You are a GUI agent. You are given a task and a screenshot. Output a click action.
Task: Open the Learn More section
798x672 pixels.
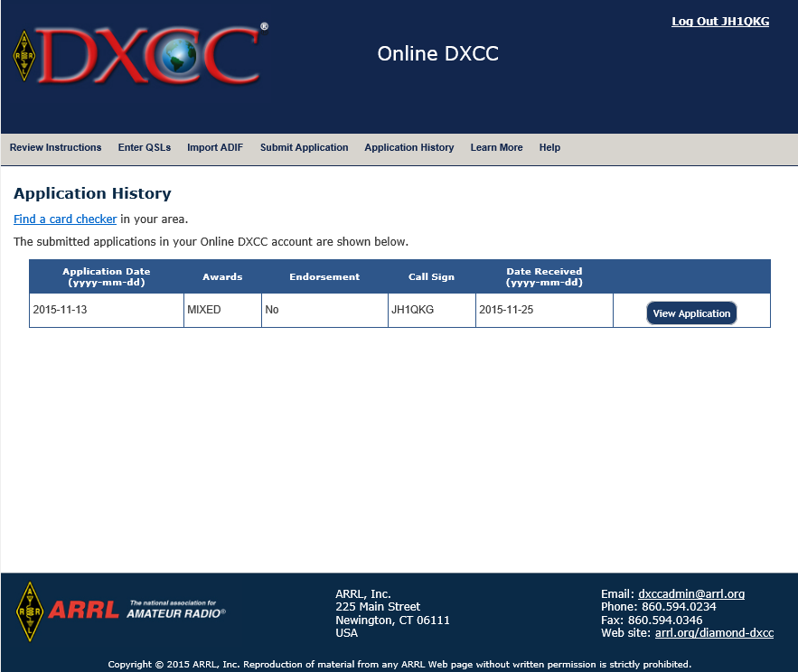[x=496, y=147]
